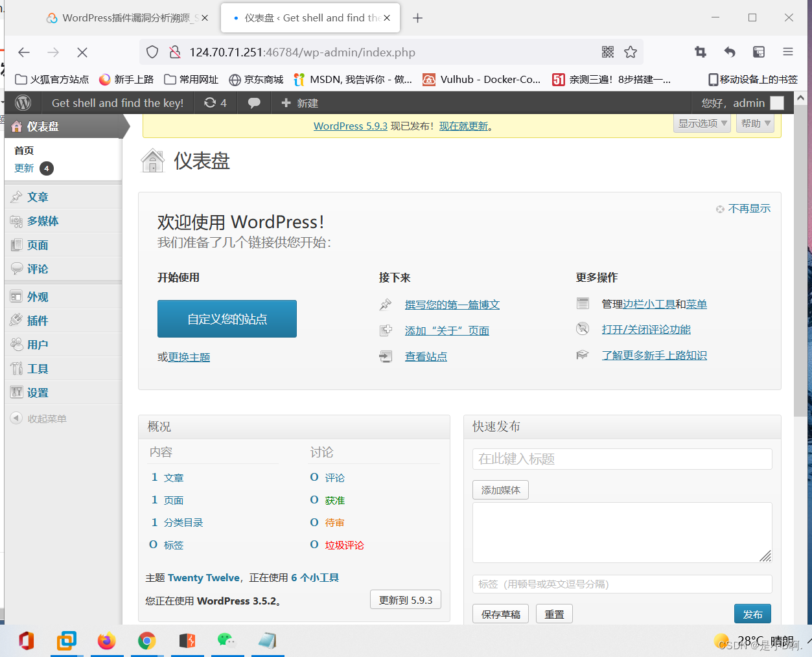Open the 打开/关闭评论功能 link

tap(646, 329)
